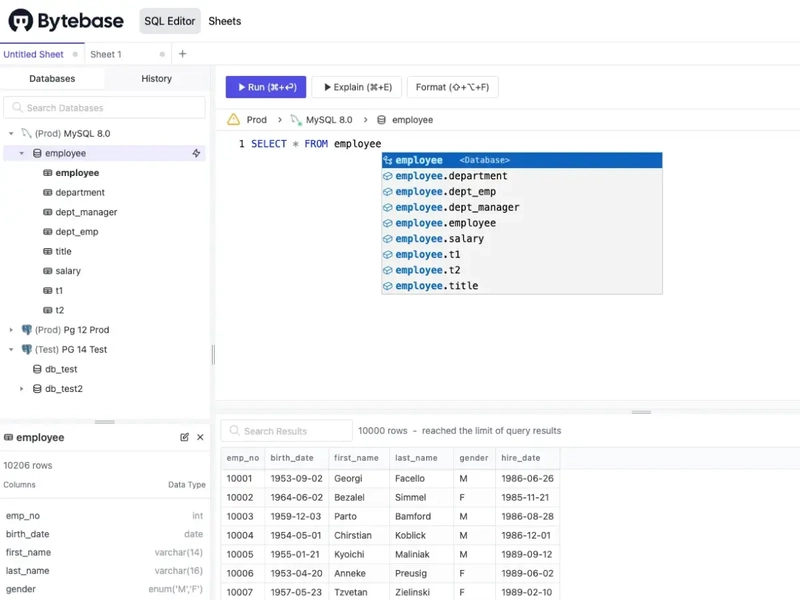Expand the (Prod) Pg 12 Prod instance

coord(11,330)
